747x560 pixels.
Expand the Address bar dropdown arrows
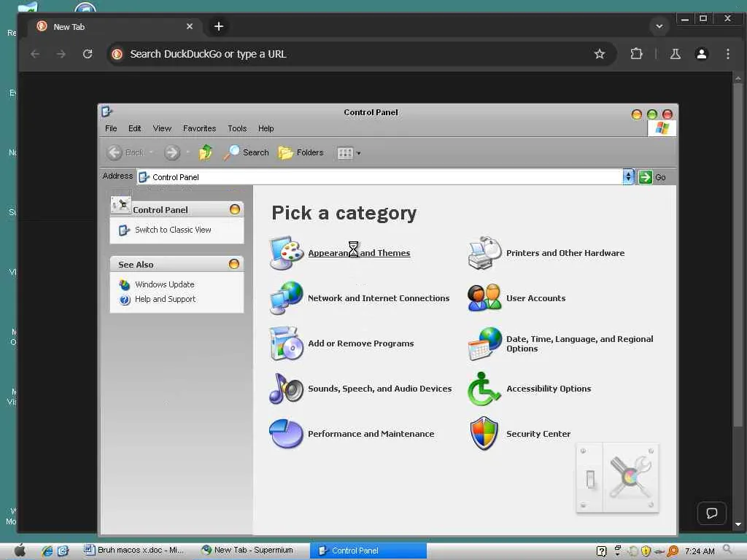628,176
